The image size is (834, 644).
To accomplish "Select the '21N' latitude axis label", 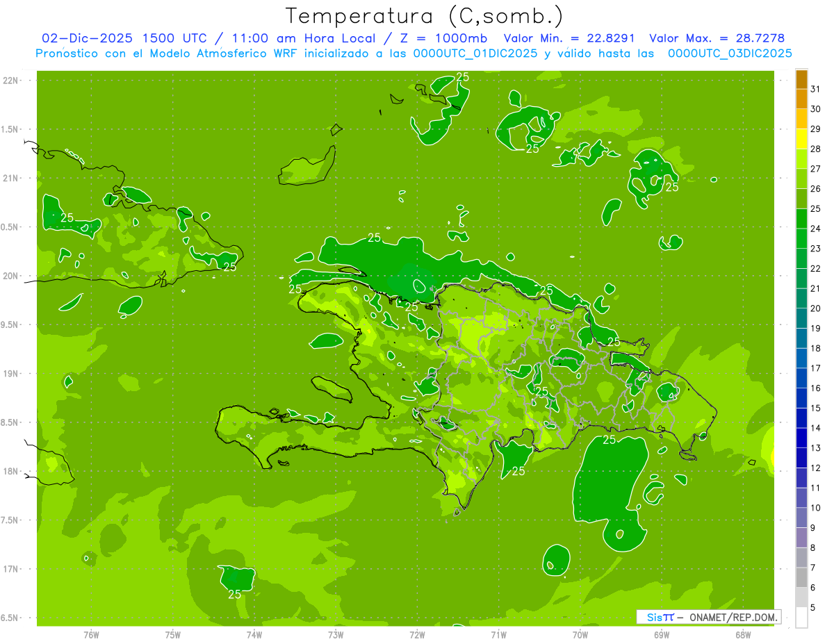I will pyautogui.click(x=10, y=178).
